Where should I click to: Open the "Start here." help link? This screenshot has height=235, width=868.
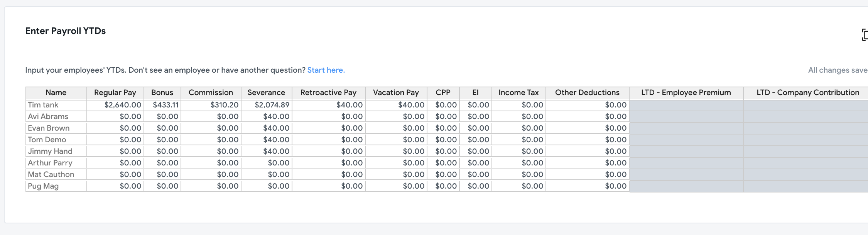click(x=326, y=70)
